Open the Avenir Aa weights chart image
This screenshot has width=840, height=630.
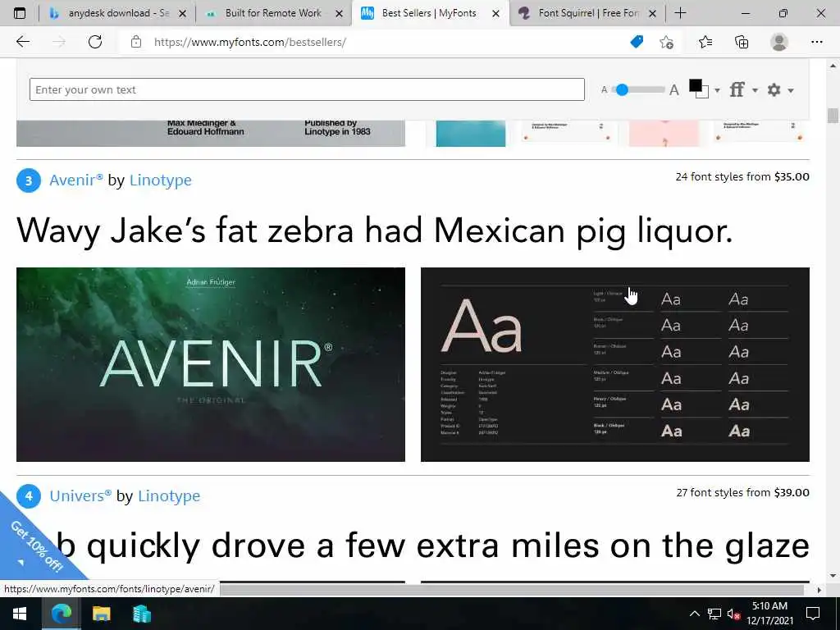coord(615,364)
